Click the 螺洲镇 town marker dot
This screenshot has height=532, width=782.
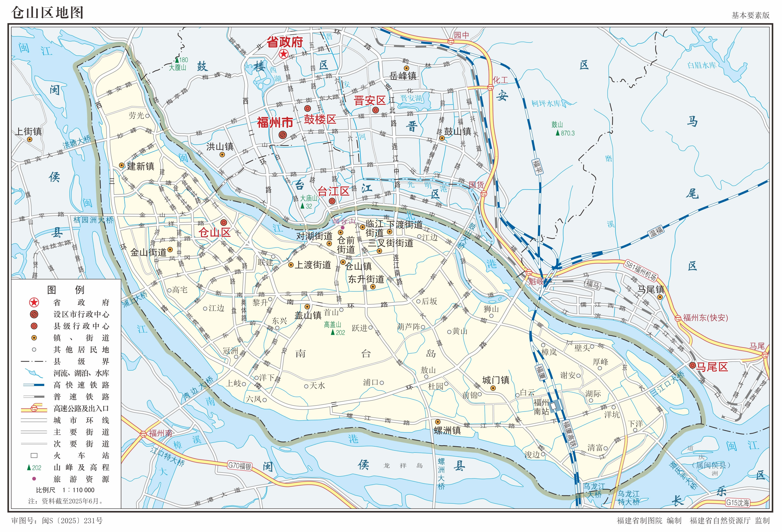[438, 422]
